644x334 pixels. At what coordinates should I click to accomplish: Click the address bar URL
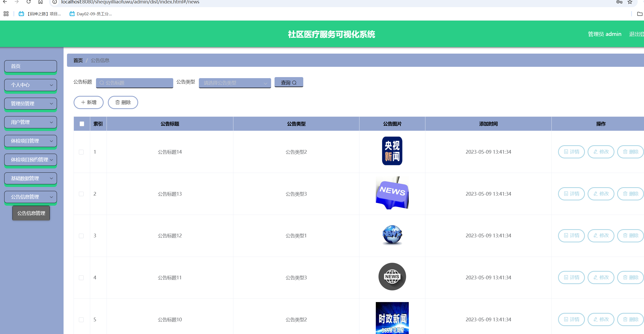point(130,2)
